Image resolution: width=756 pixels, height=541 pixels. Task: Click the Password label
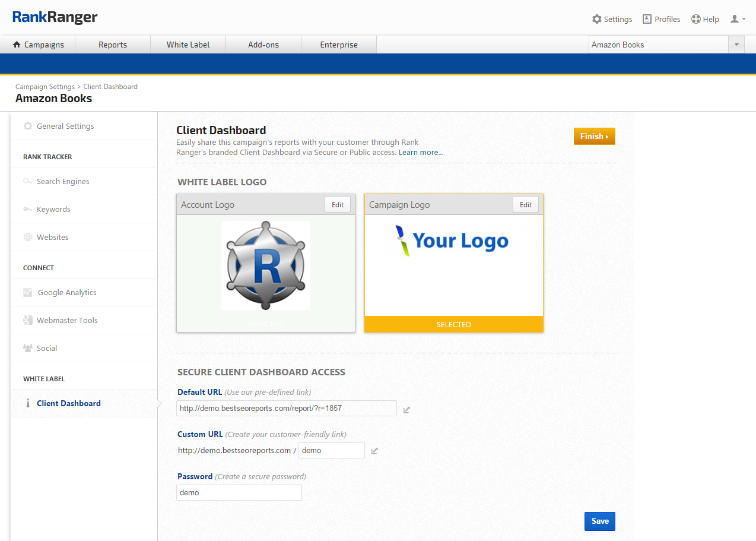tap(195, 476)
